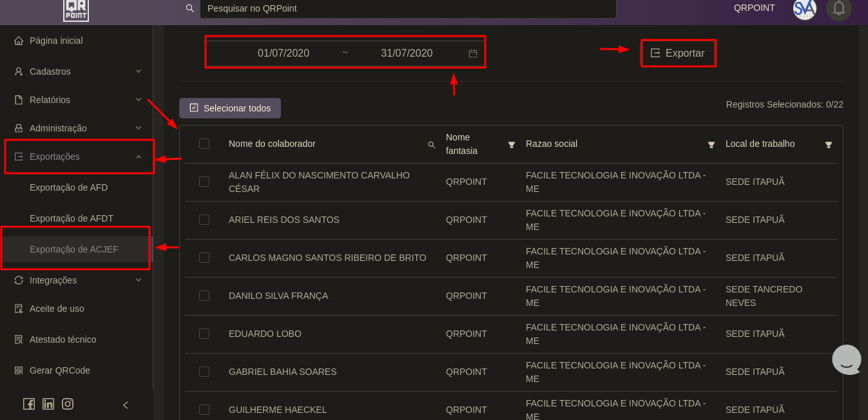This screenshot has height=420, width=868.
Task: Go to Exportação de AFDT
Action: coord(72,218)
